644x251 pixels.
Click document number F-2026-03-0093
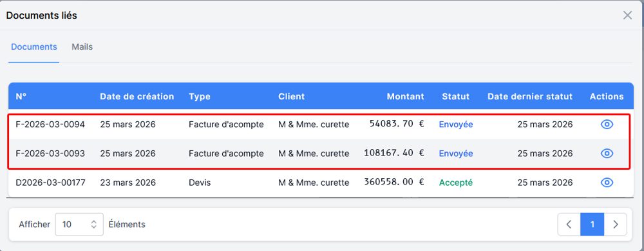(50, 154)
